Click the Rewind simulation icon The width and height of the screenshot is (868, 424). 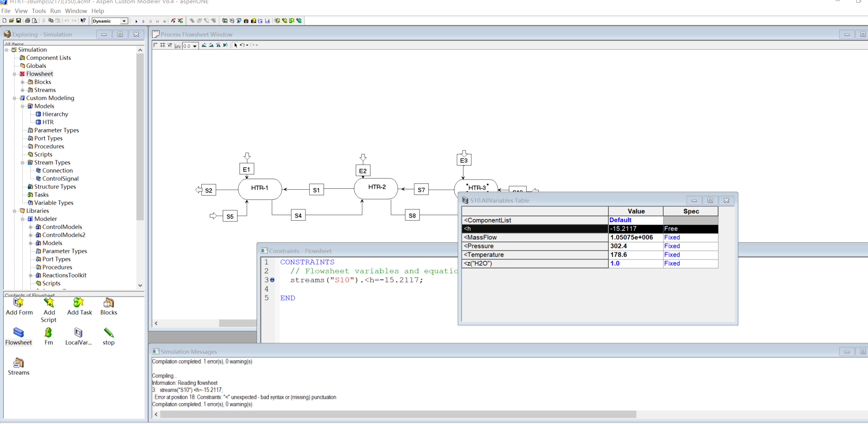pos(164,21)
